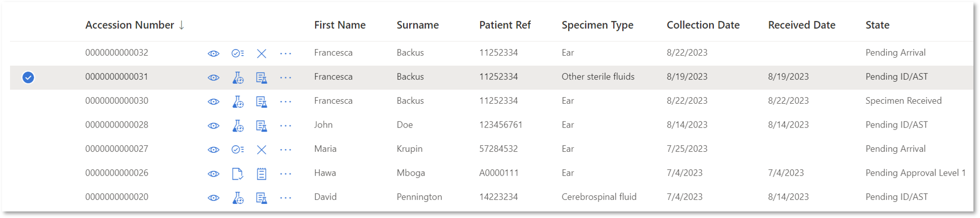Image resolution: width=980 pixels, height=218 pixels.
Task: Click the State column header
Action: [877, 25]
